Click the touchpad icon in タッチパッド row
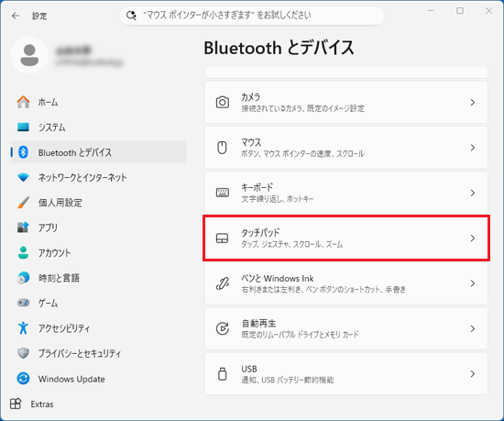The width and height of the screenshot is (504, 421). click(x=222, y=238)
